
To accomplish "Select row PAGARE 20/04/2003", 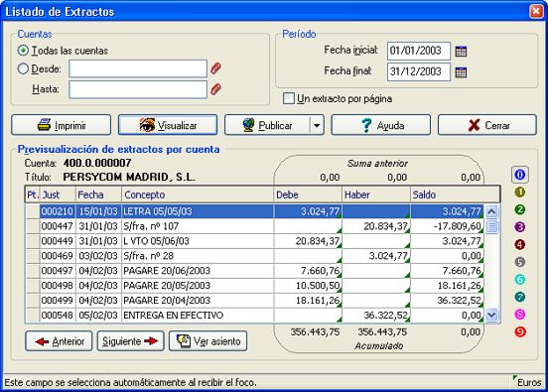I will pos(255,301).
